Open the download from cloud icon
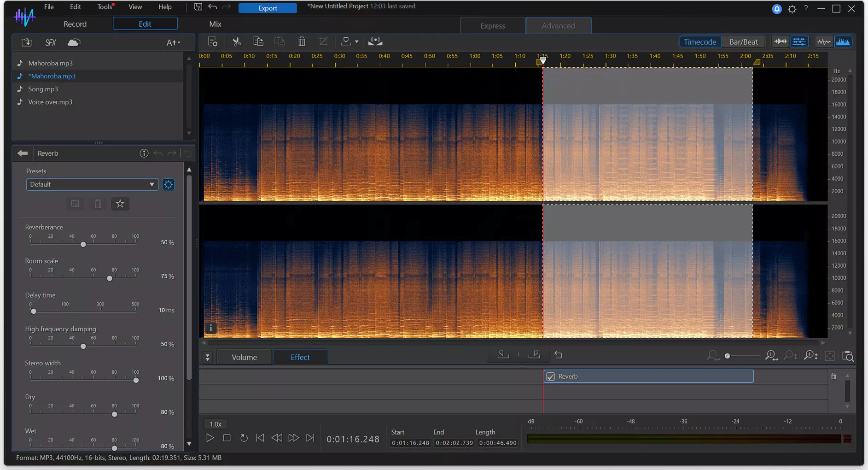The height and width of the screenshot is (470, 868). click(x=74, y=42)
